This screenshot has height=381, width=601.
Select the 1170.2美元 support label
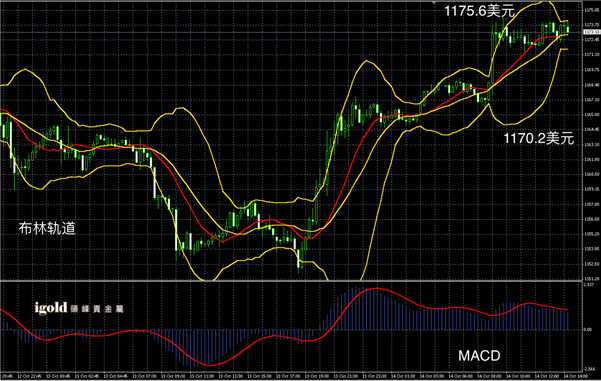(539, 138)
